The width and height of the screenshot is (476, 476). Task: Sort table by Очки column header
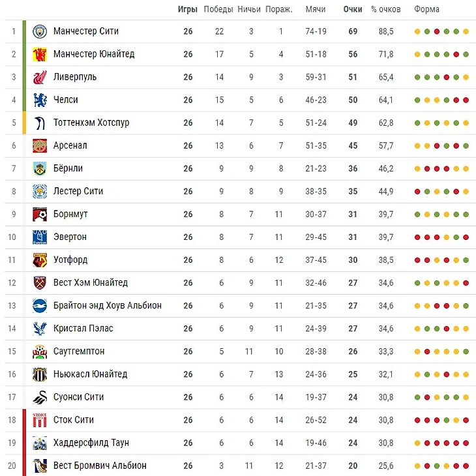(x=353, y=10)
